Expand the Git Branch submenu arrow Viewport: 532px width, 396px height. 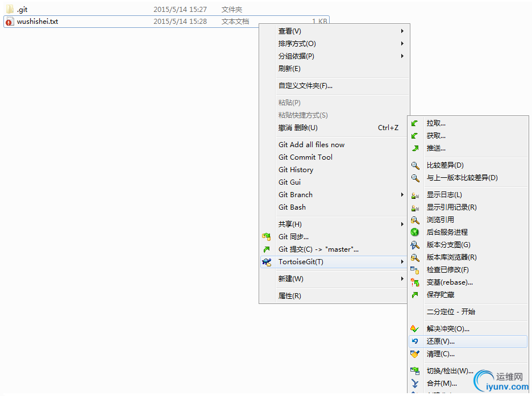(x=402, y=195)
